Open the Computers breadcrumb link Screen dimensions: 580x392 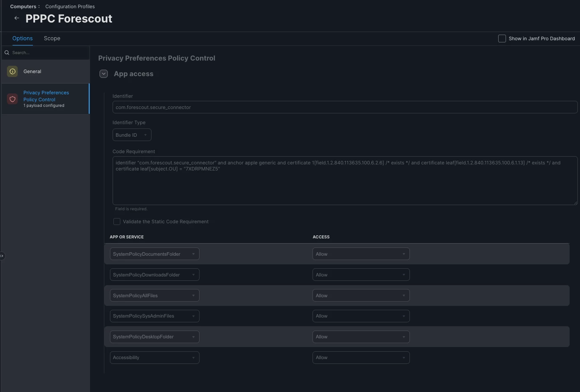(23, 6)
